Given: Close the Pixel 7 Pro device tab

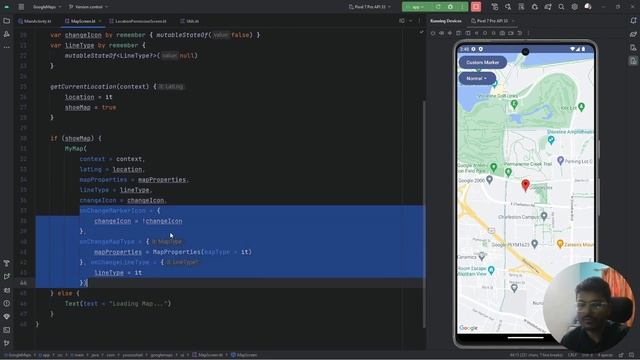Looking at the screenshot, I should pyautogui.click(x=513, y=21).
